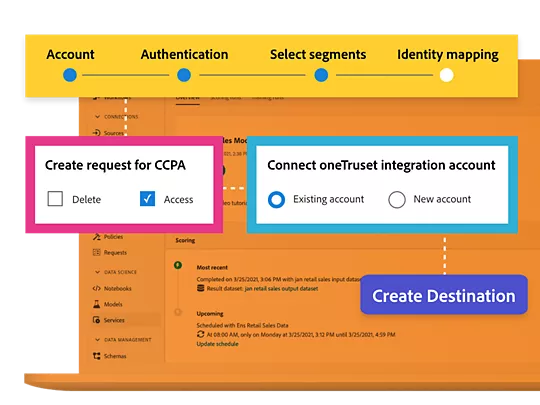Choose the New account radio option
Viewport: 540px width, 405px height.
pos(397,199)
